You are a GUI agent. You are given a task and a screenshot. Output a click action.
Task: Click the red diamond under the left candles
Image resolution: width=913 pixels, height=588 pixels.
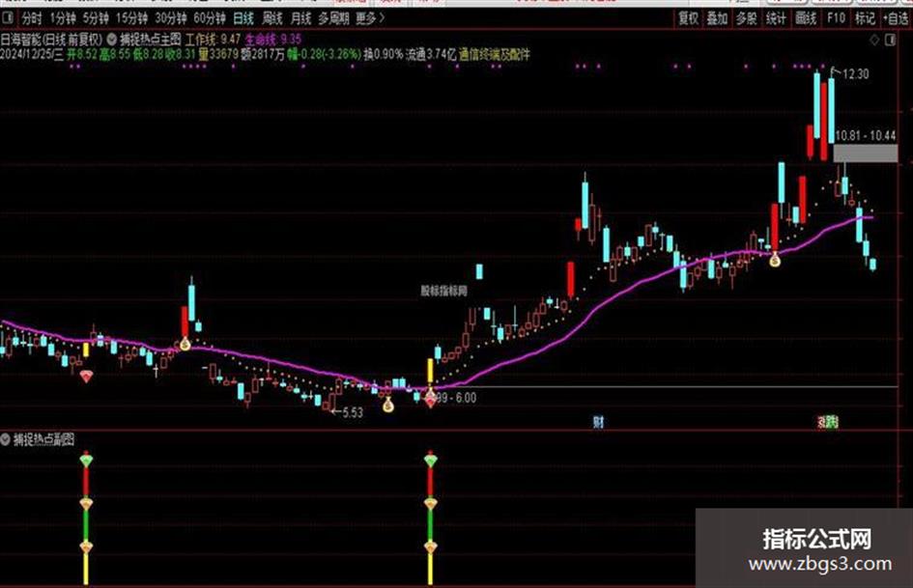click(x=86, y=377)
